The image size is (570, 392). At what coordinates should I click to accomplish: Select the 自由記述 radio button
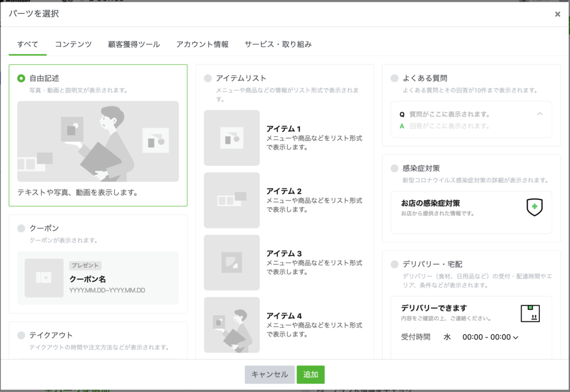coord(22,78)
